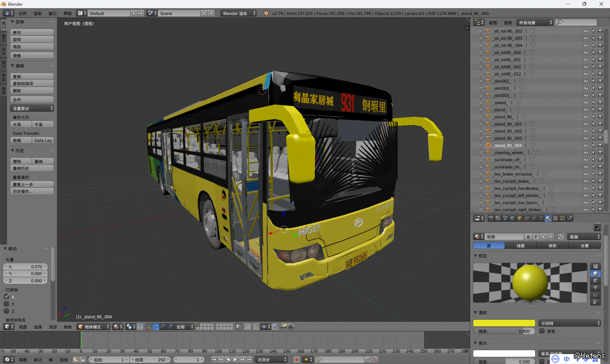Enable the Y constraint axis checkbox
610x364 pixels.
click(7, 304)
